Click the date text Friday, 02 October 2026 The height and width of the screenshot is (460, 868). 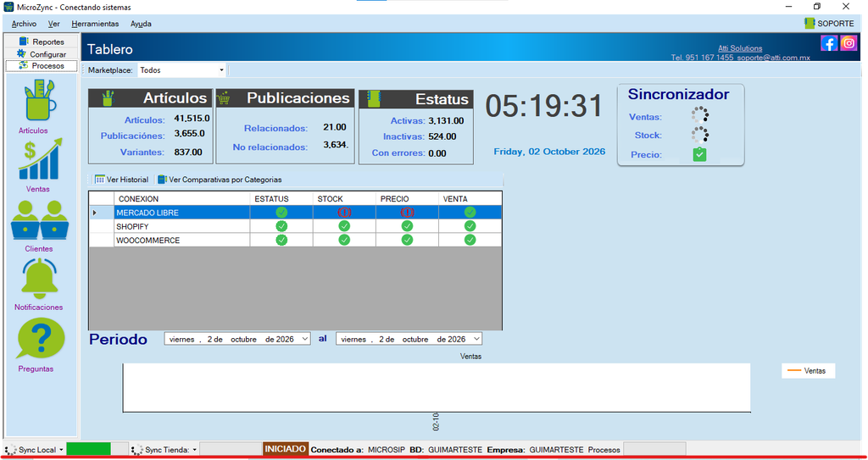tap(549, 151)
